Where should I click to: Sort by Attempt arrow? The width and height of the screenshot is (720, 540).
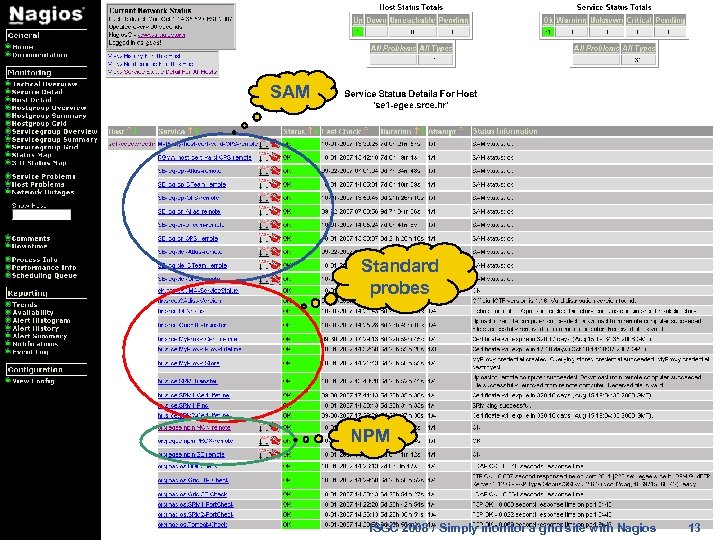point(461,131)
